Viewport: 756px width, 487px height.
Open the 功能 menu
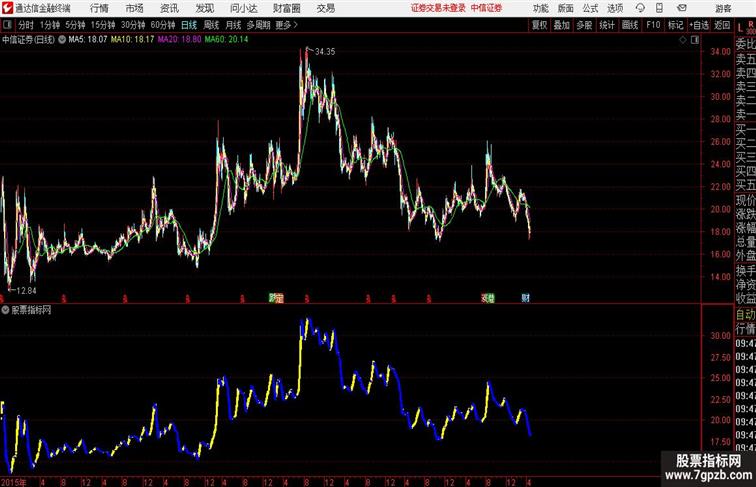pos(540,8)
